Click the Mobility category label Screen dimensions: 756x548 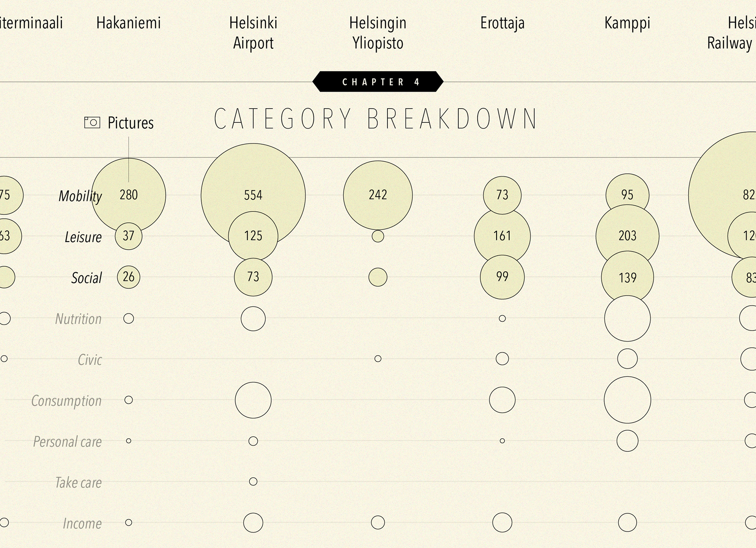[x=80, y=196]
